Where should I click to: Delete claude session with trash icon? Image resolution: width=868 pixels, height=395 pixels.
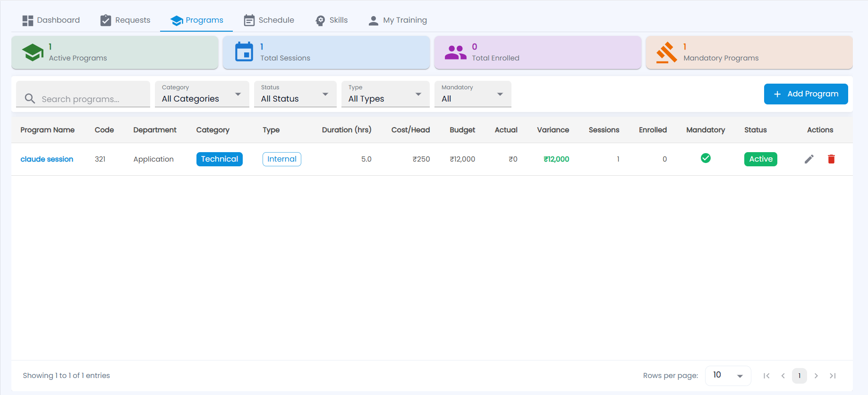click(831, 159)
